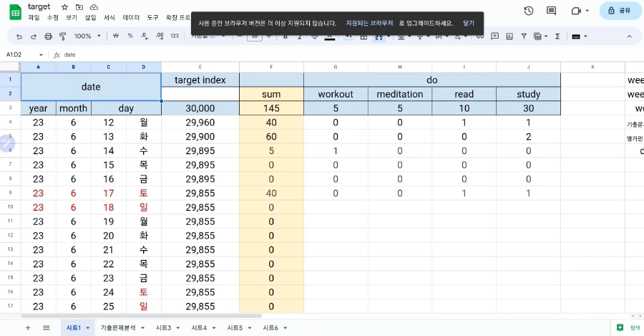Switch to the 시트4 tab
This screenshot has height=336, width=644.
pos(199,328)
